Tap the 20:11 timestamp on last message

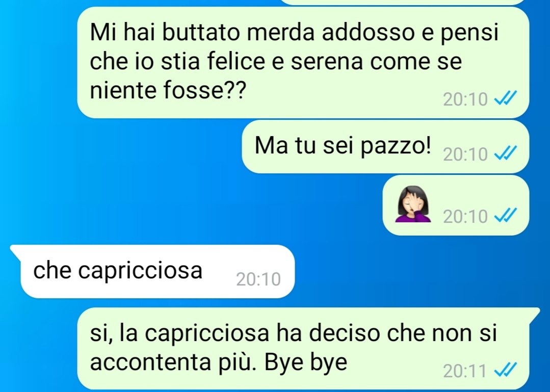tap(465, 371)
